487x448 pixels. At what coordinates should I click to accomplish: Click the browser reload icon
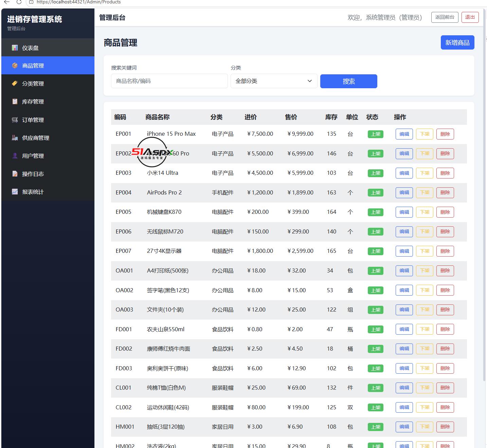pos(19,2)
